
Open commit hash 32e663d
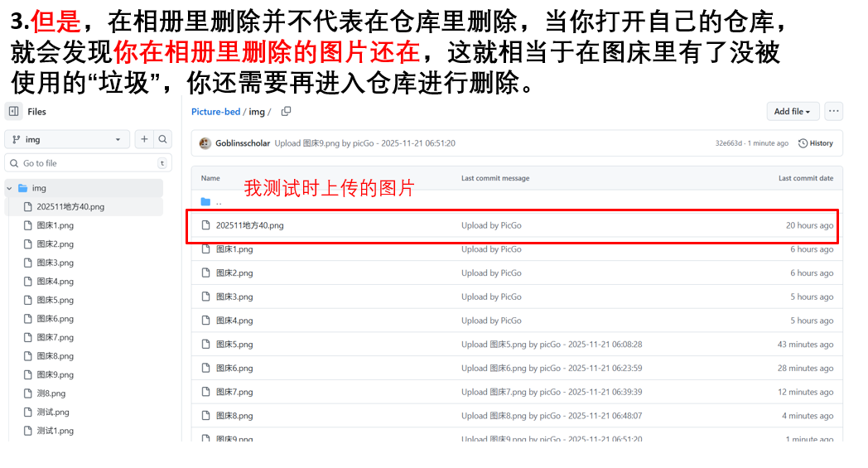pyautogui.click(x=729, y=143)
